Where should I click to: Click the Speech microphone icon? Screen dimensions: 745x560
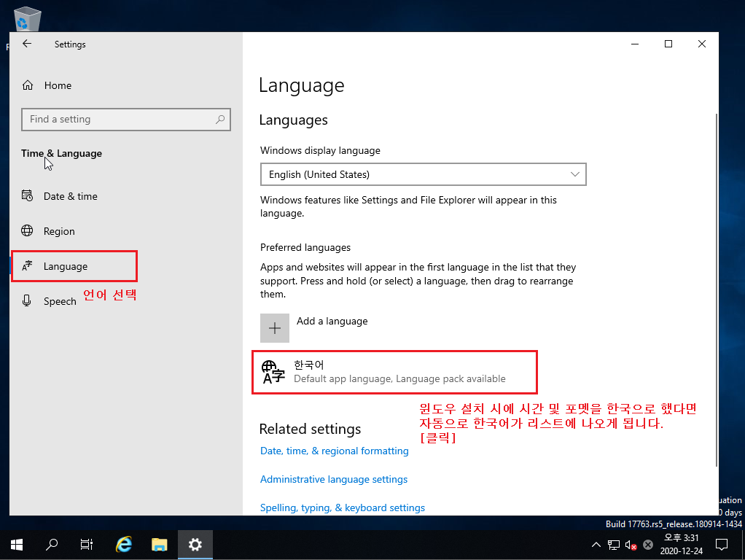(27, 300)
